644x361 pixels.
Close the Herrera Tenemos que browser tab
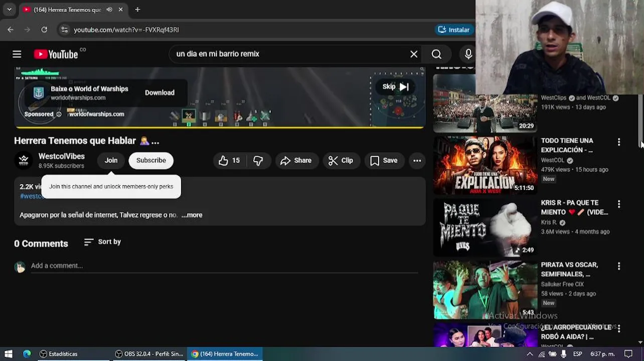(x=120, y=10)
